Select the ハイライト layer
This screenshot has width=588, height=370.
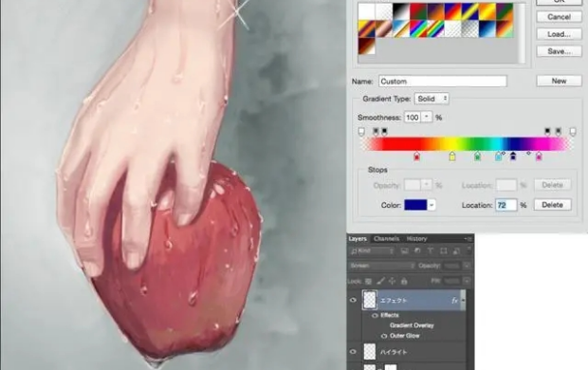[x=414, y=352]
